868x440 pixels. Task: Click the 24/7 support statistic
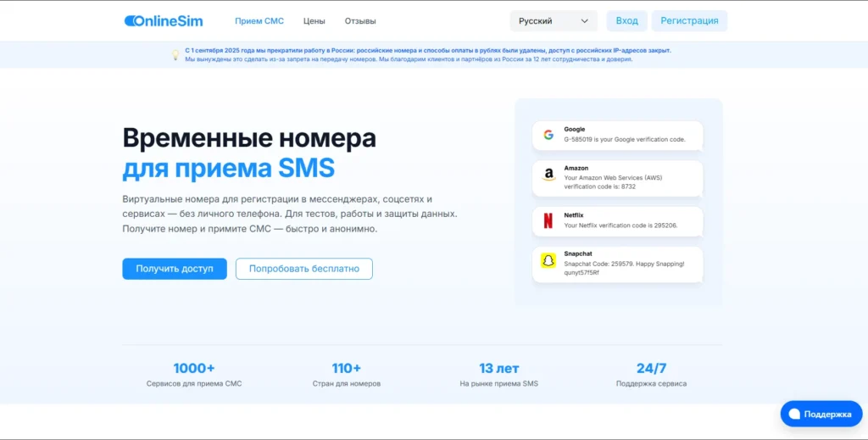click(x=651, y=368)
